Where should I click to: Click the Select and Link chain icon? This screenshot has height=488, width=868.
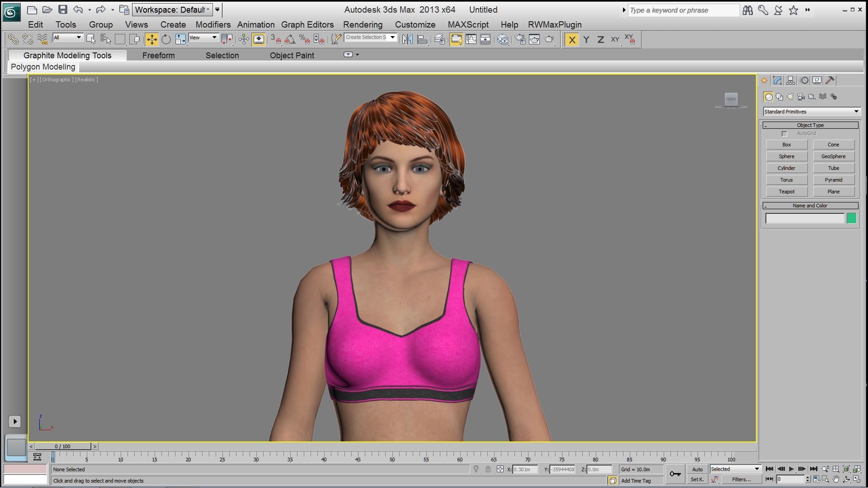(x=13, y=40)
